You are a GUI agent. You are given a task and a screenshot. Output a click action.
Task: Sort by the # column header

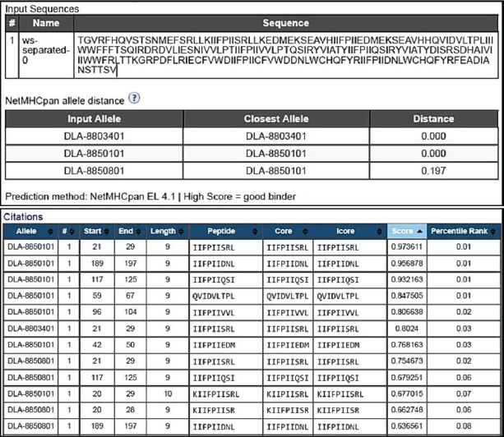62,232
